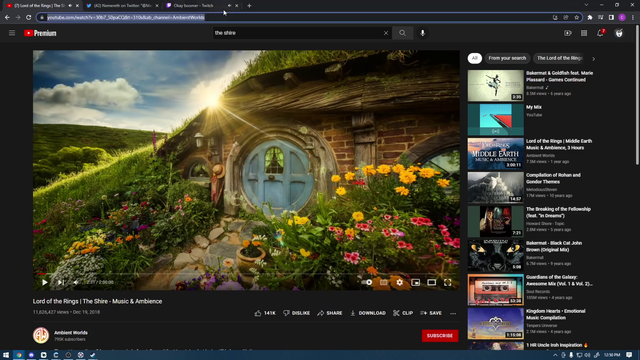The height and width of the screenshot is (360, 640).
Task: Open the Chrome profile avatar
Action: [x=622, y=17]
